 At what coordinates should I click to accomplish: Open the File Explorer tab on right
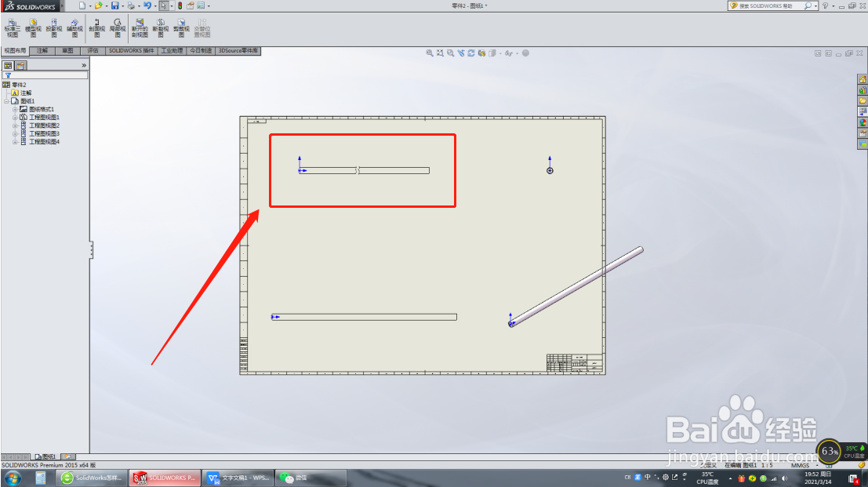pyautogui.click(x=863, y=101)
